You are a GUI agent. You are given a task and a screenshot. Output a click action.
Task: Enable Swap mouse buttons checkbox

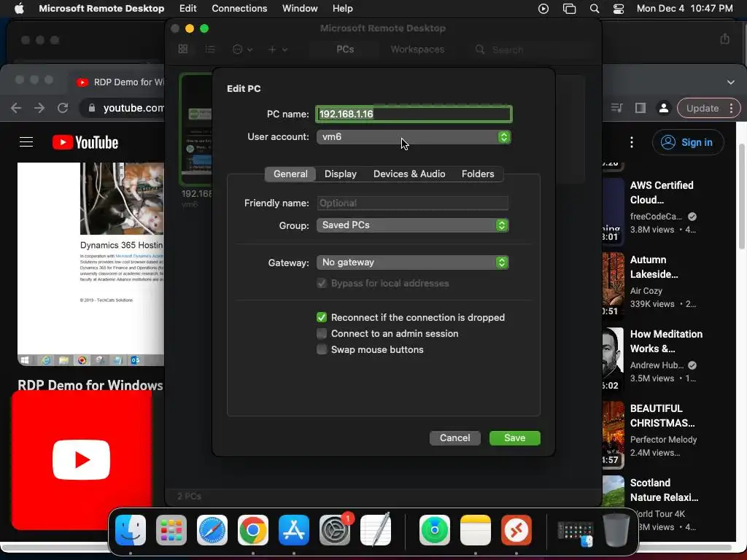coord(322,349)
